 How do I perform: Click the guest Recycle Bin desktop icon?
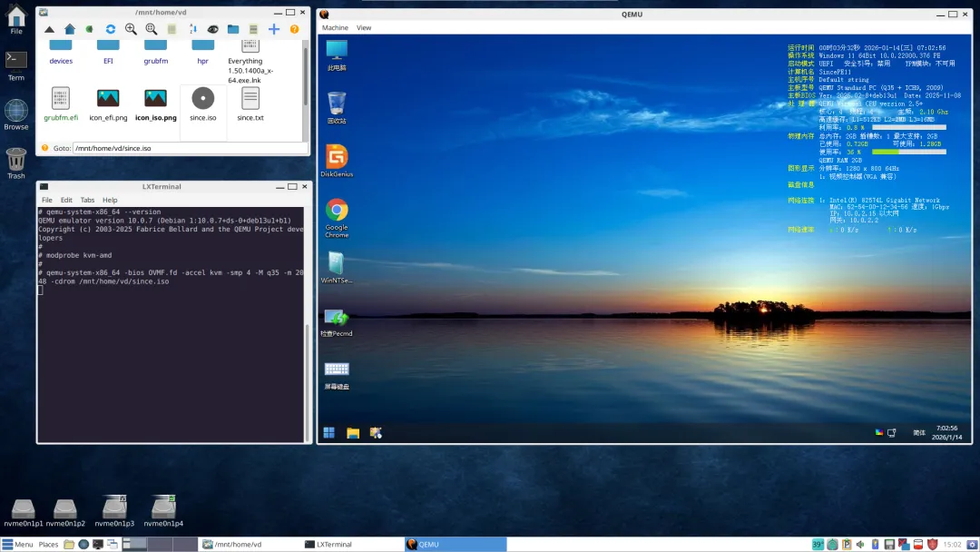[337, 107]
